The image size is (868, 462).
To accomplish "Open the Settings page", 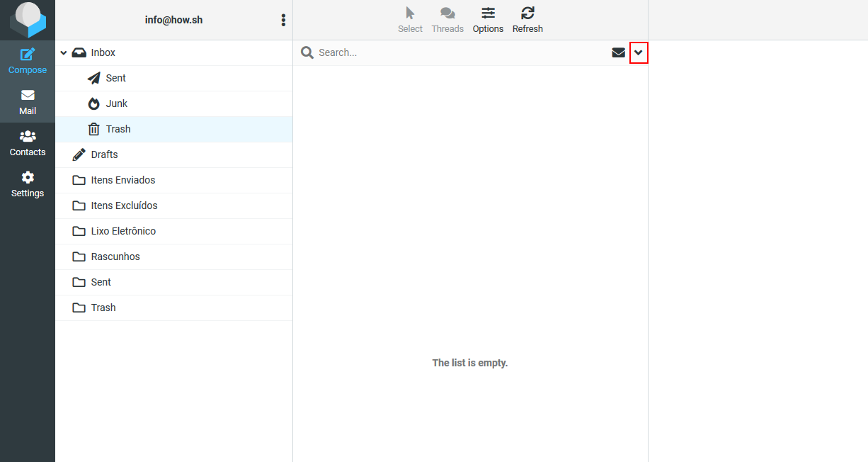I will pos(28,184).
